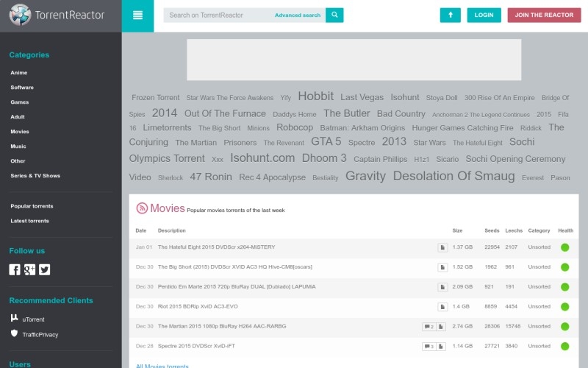Open the Other category

pyautogui.click(x=18, y=160)
